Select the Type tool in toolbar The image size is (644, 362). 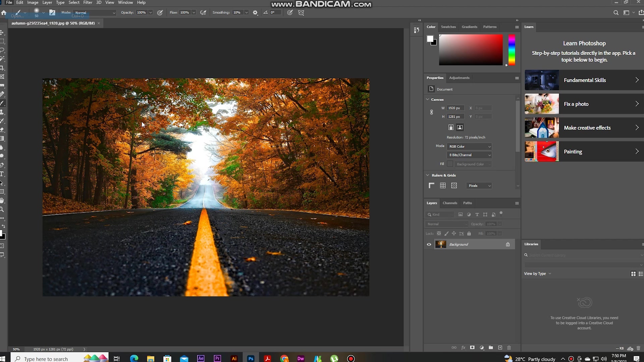[x=2, y=174]
